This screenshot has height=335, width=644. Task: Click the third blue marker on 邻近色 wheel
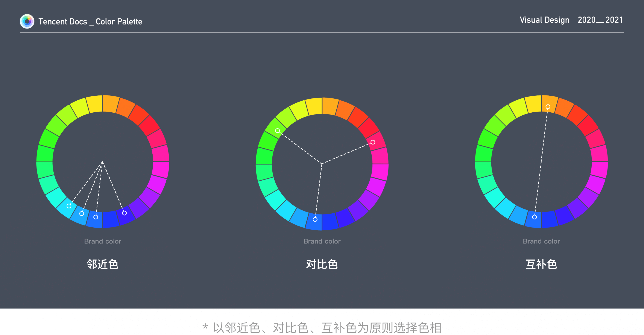[96, 217]
